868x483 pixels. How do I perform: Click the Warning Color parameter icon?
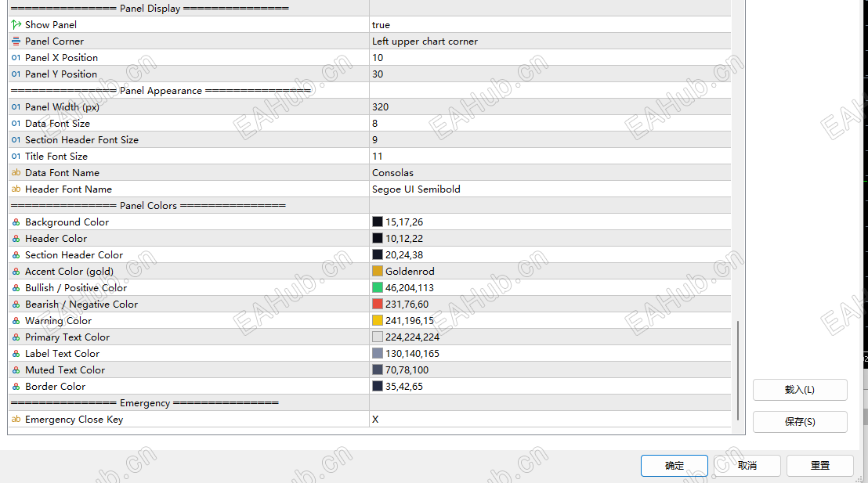pyautogui.click(x=16, y=321)
